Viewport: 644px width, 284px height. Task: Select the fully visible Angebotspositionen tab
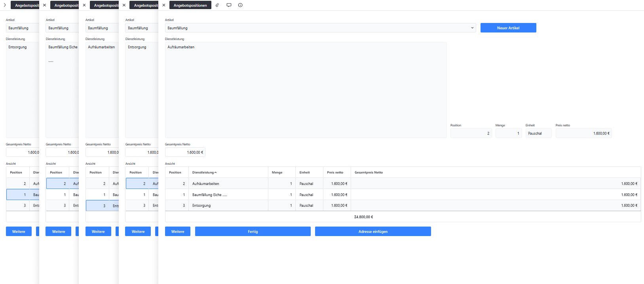pos(190,5)
